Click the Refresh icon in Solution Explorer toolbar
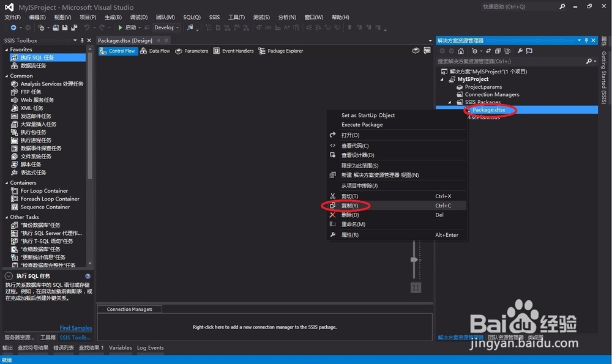 tap(488, 51)
